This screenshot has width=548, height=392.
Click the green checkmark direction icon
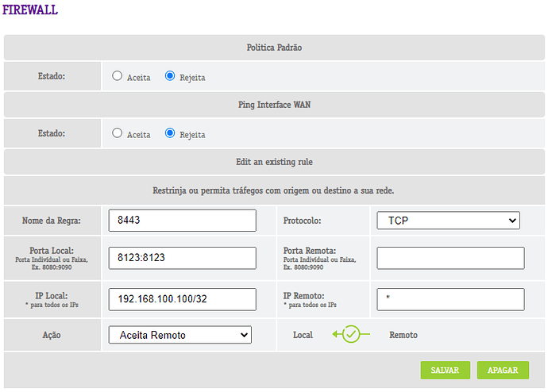tap(351, 334)
